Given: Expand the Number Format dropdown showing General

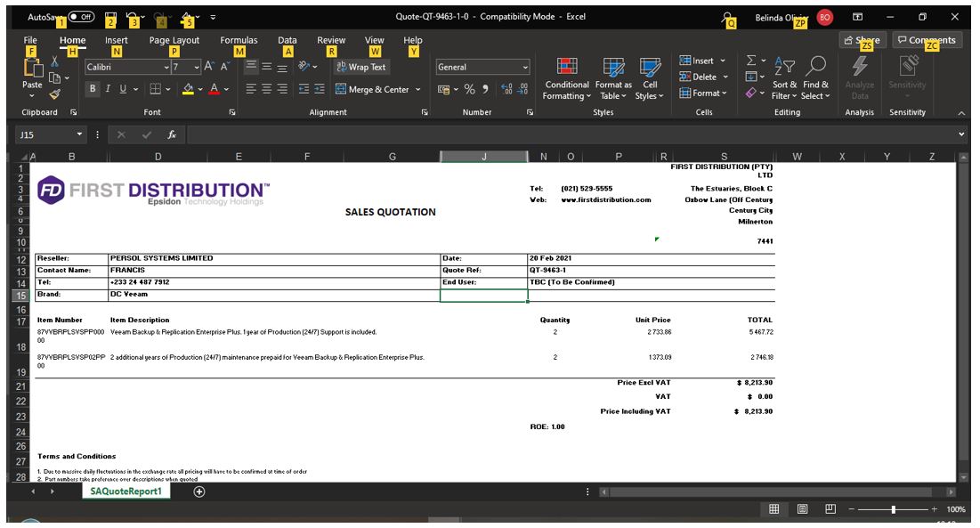Looking at the screenshot, I should tap(525, 68).
